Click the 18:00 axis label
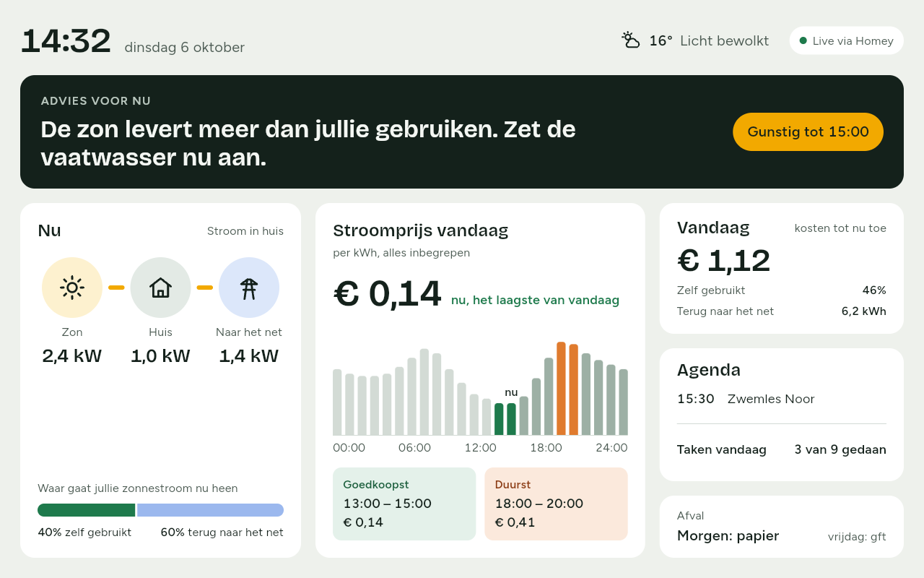The width and height of the screenshot is (924, 578). pos(546,448)
